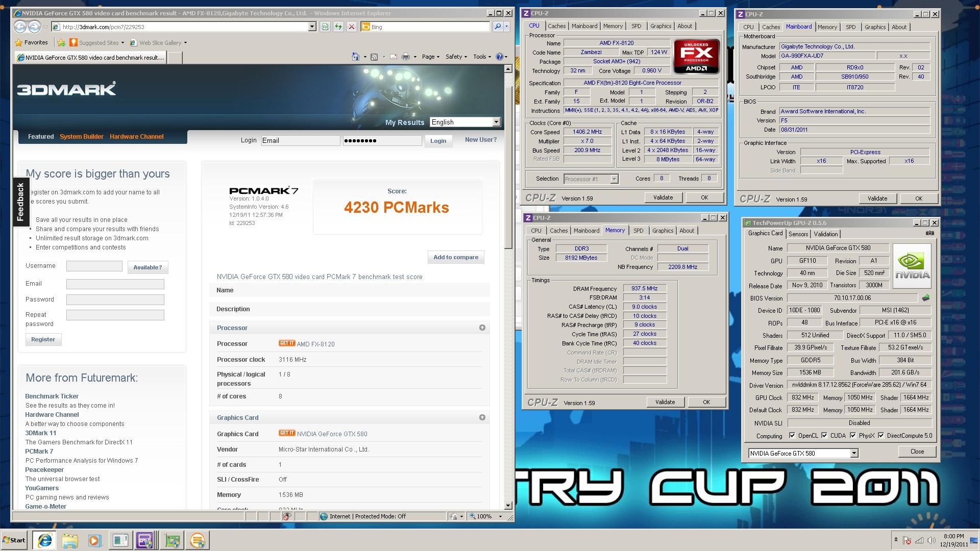
Task: Click the Available? username check button
Action: (x=148, y=267)
